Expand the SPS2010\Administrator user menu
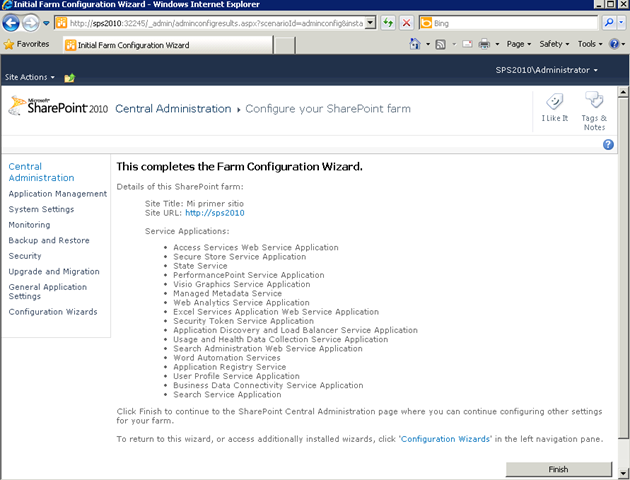 [547, 70]
